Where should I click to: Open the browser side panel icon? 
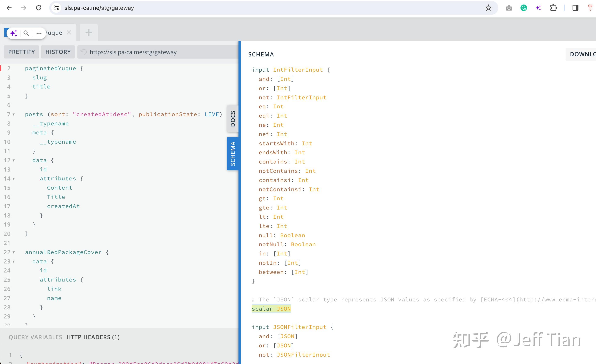(575, 8)
